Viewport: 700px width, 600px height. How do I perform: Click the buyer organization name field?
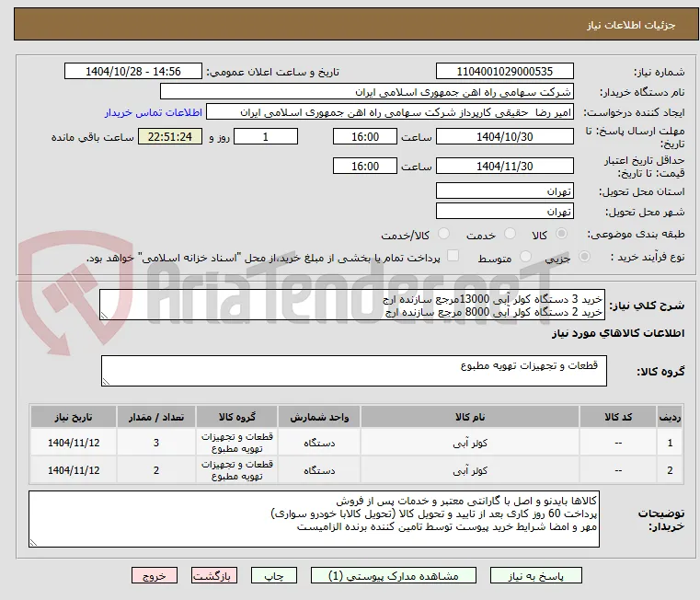(x=366, y=92)
